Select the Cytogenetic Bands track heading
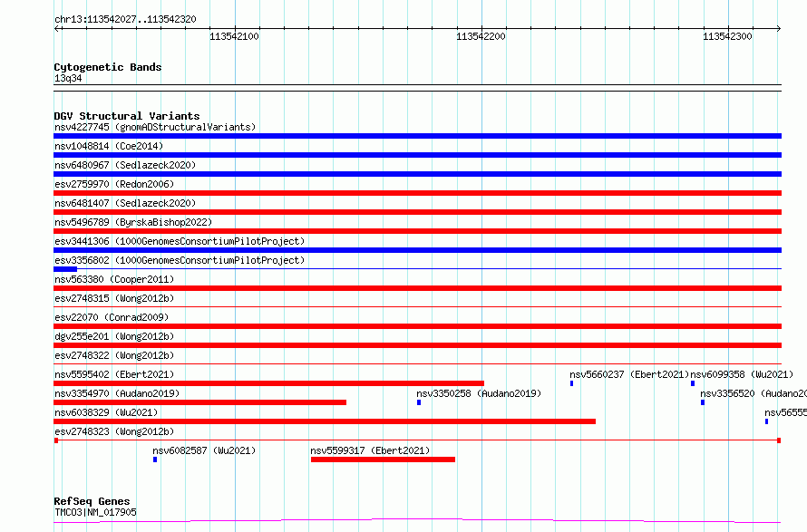 tap(108, 67)
